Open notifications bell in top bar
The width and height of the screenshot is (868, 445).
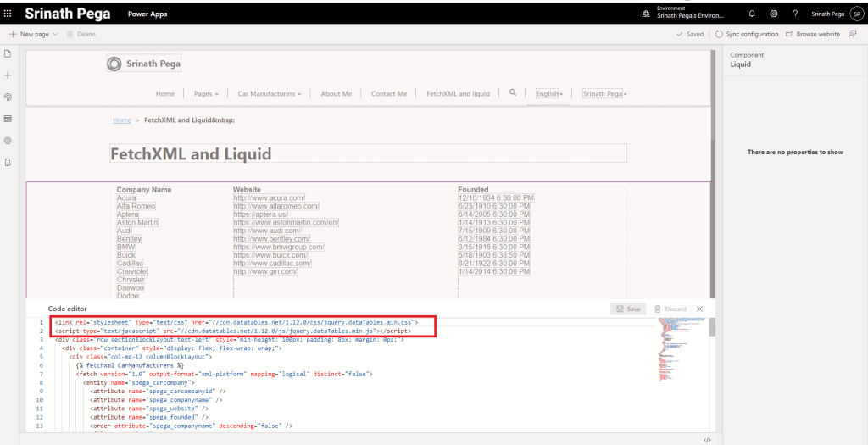click(751, 14)
